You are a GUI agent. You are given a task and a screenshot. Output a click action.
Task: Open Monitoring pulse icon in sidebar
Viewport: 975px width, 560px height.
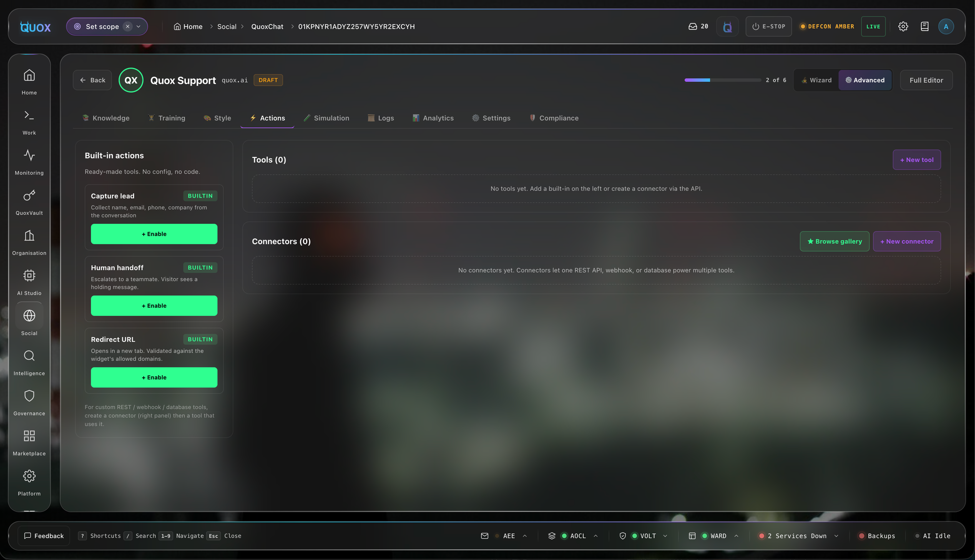(29, 161)
